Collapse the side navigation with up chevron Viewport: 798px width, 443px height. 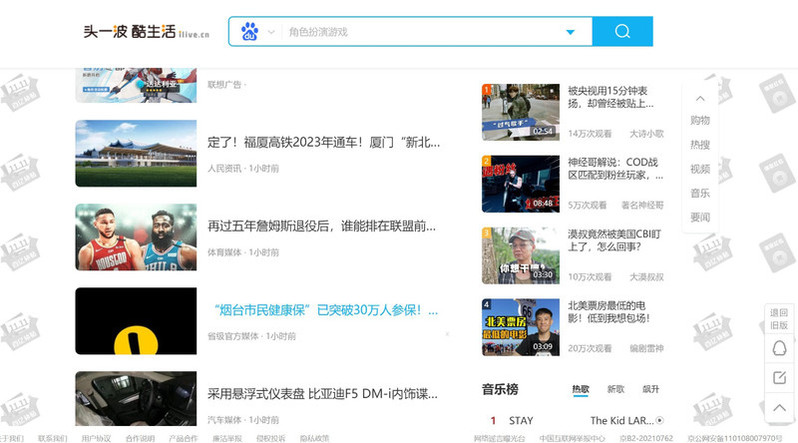coord(700,98)
